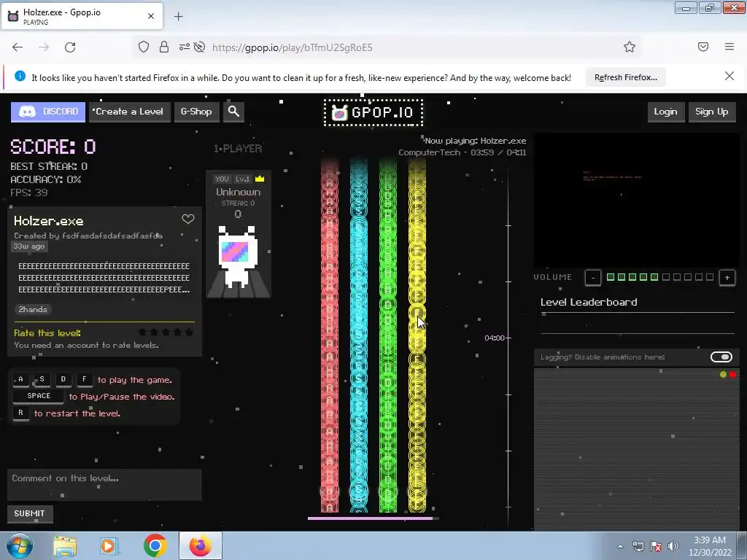Viewport: 747px width, 560px height.
Task: Click the speaker volume tray icon
Action: tap(673, 546)
